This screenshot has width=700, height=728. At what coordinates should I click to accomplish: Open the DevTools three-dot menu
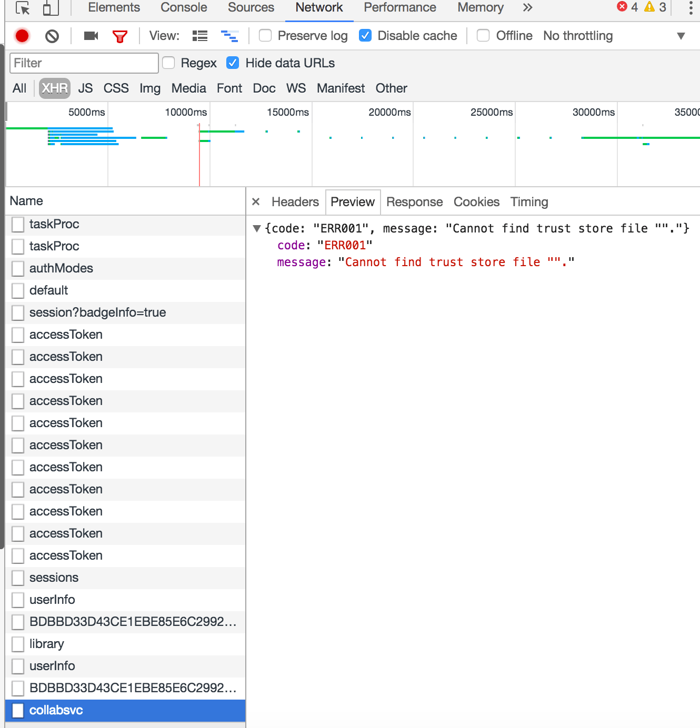(x=691, y=7)
